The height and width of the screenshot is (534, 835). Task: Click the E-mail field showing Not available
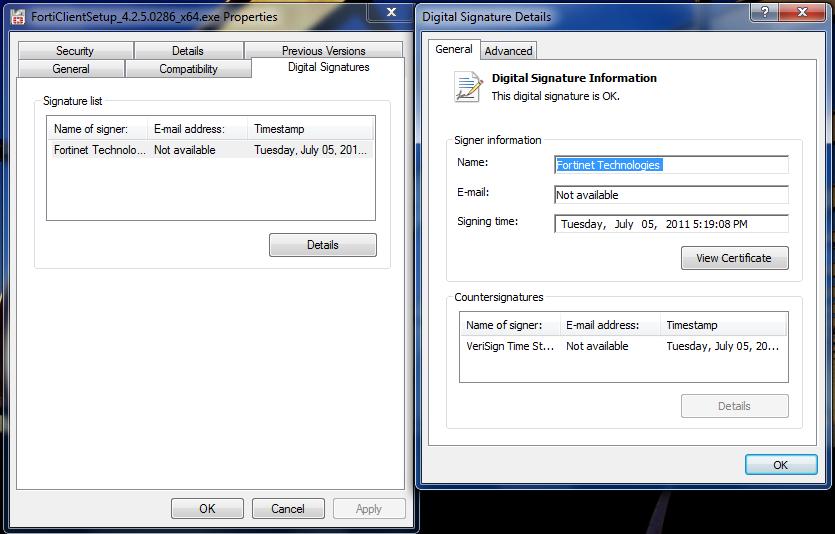[x=671, y=195]
